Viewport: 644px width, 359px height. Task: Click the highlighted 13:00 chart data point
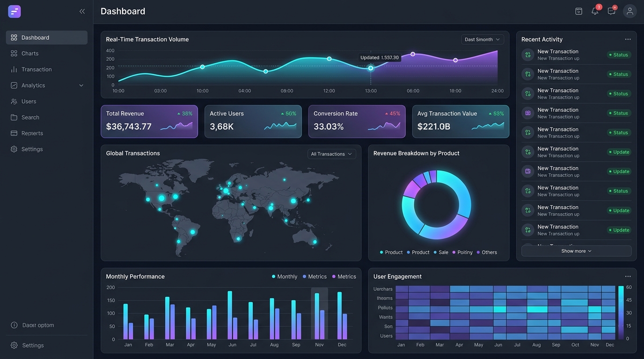point(371,68)
